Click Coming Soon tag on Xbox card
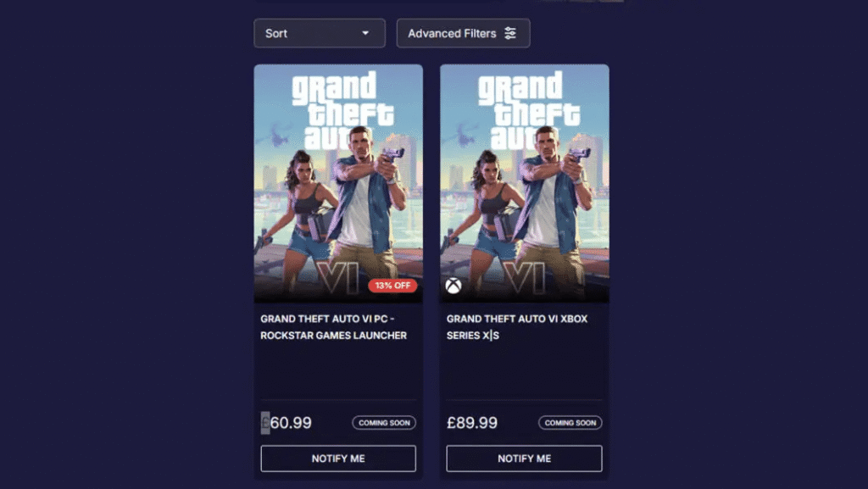This screenshot has height=489, width=868. coord(570,423)
